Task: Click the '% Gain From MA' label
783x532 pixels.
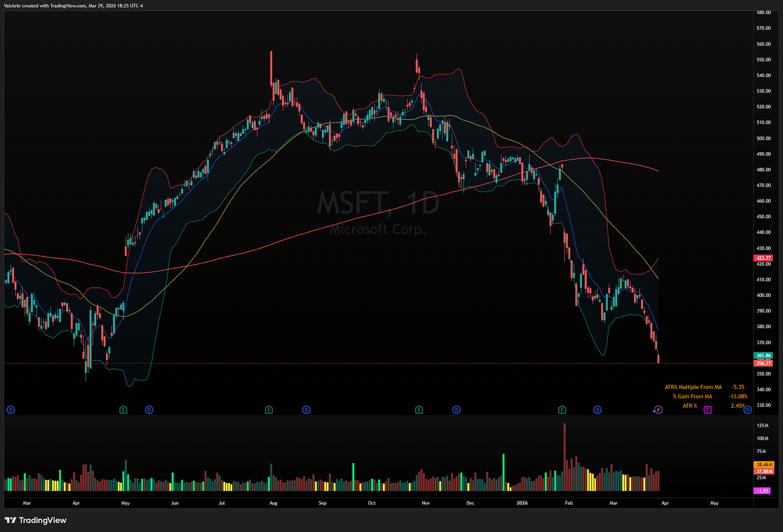Action: point(692,396)
